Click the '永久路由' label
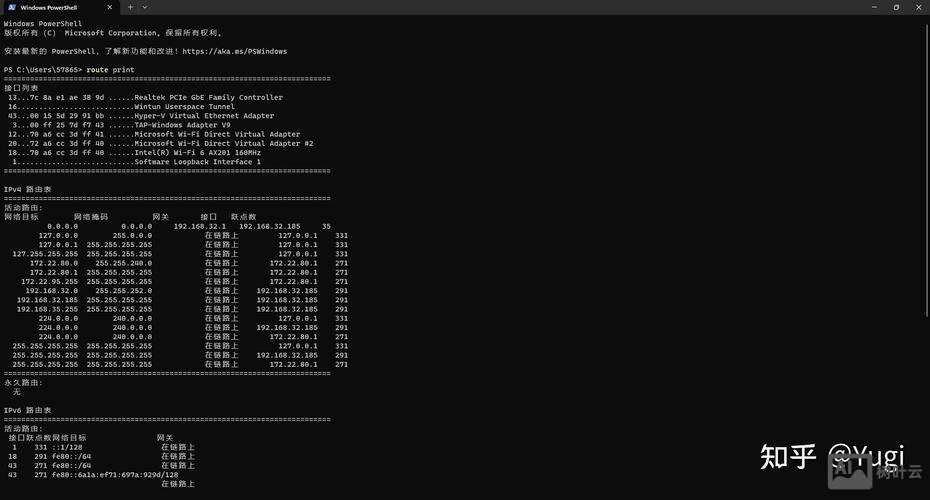 24,382
